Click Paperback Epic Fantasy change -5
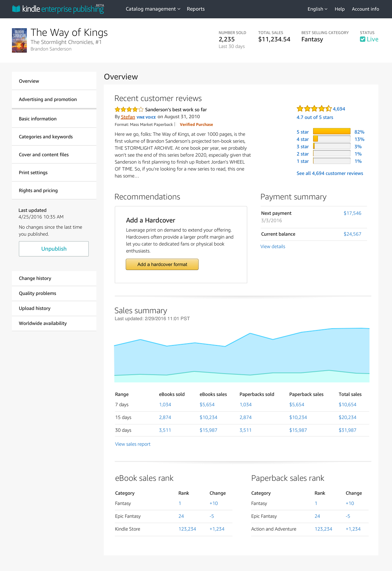Image resolution: width=392 pixels, height=571 pixels. coord(348,516)
